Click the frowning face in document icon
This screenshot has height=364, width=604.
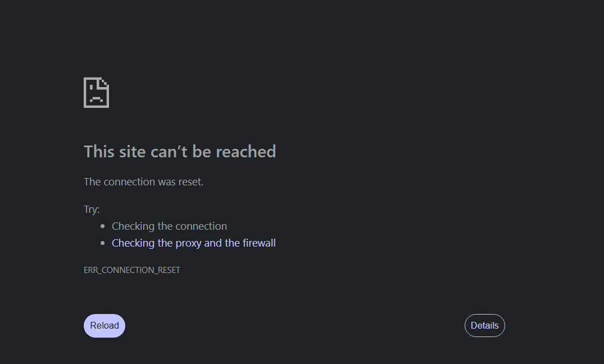pos(96,96)
